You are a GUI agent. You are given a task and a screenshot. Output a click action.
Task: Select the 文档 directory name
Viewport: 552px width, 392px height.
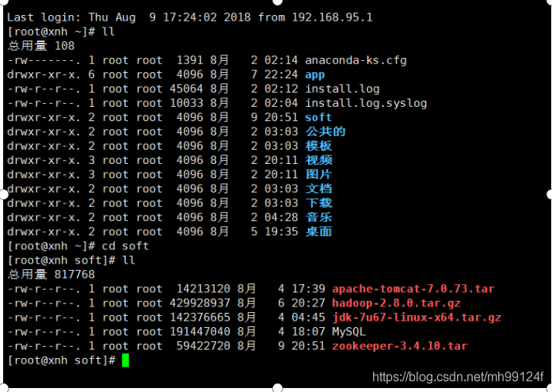318,189
